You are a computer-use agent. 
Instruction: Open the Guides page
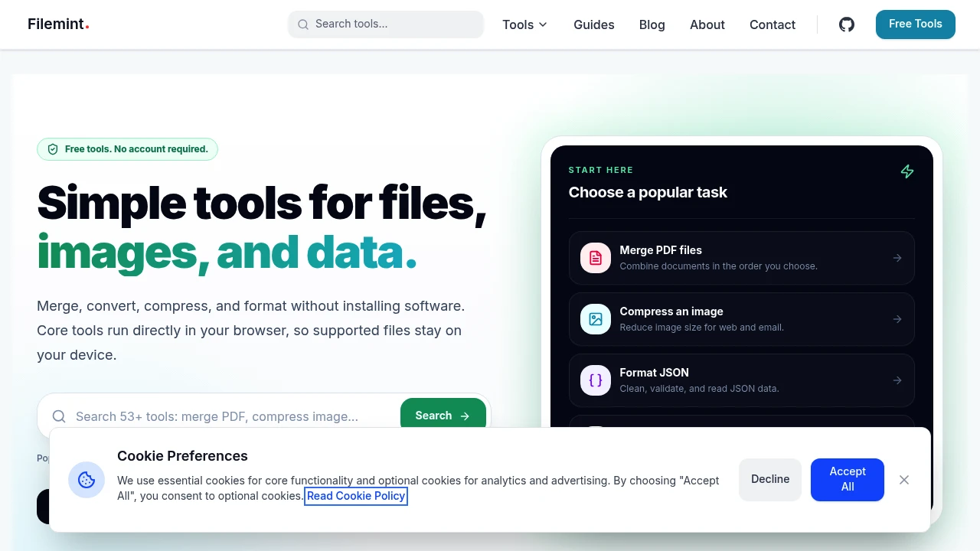pyautogui.click(x=594, y=24)
